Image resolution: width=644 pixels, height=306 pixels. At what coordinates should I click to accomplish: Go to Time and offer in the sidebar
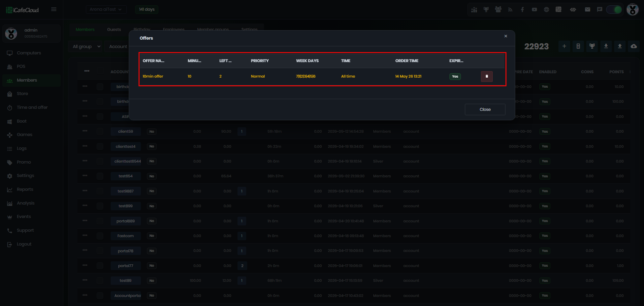[32, 107]
